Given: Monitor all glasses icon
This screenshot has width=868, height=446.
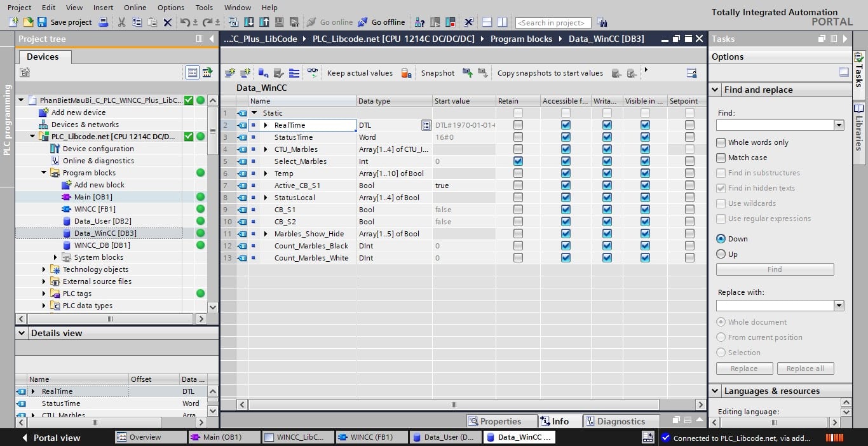Looking at the screenshot, I should click(x=313, y=73).
